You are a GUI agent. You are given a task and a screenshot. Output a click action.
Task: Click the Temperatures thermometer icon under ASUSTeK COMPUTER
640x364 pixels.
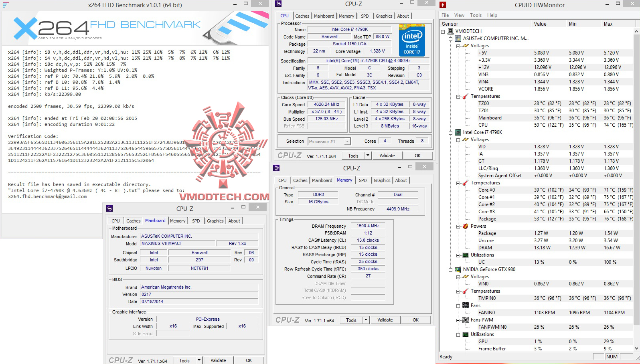465,96
